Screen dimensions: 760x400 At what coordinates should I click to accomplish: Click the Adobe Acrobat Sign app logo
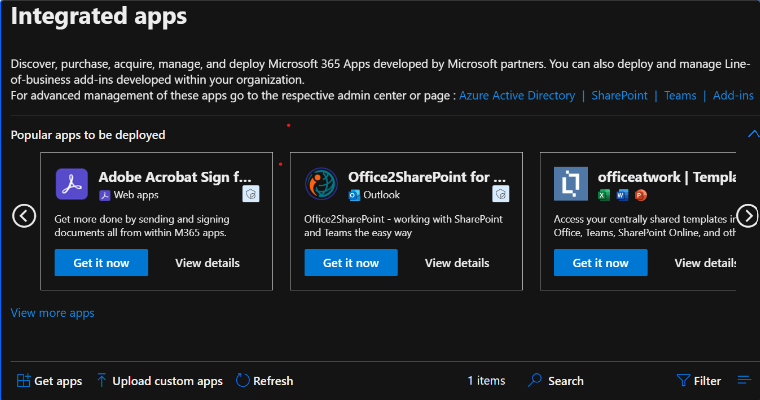pos(72,184)
